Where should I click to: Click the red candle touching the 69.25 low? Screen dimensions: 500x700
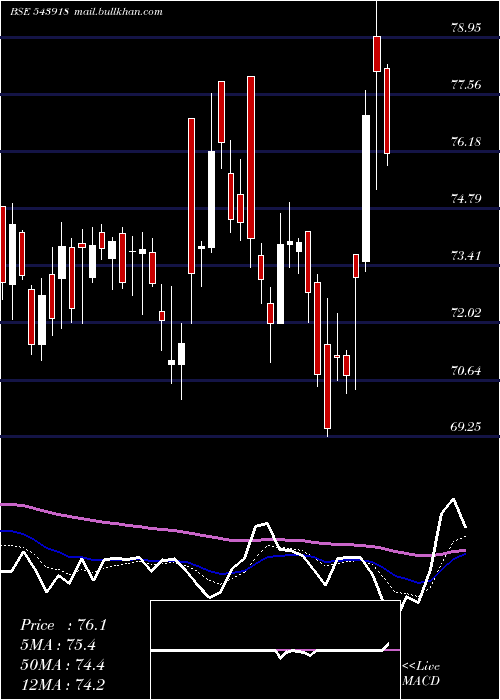pos(328,386)
